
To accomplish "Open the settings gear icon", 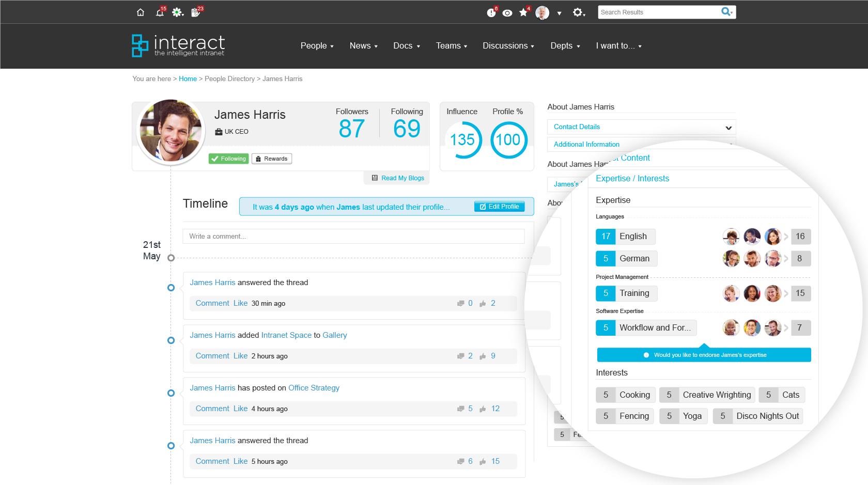I will click(x=578, y=12).
